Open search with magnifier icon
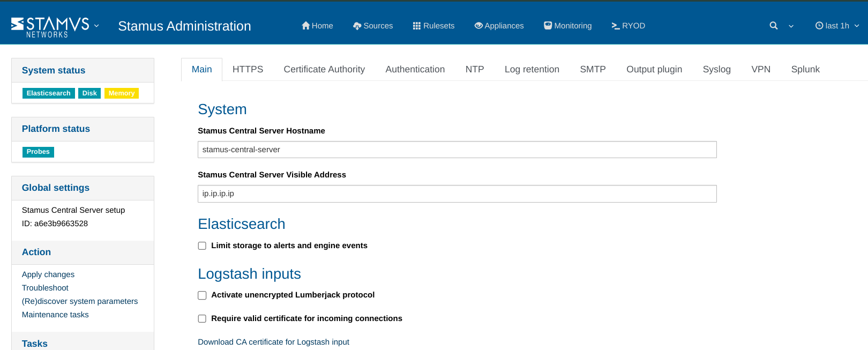Viewport: 868px width, 350px height. pyautogui.click(x=774, y=26)
